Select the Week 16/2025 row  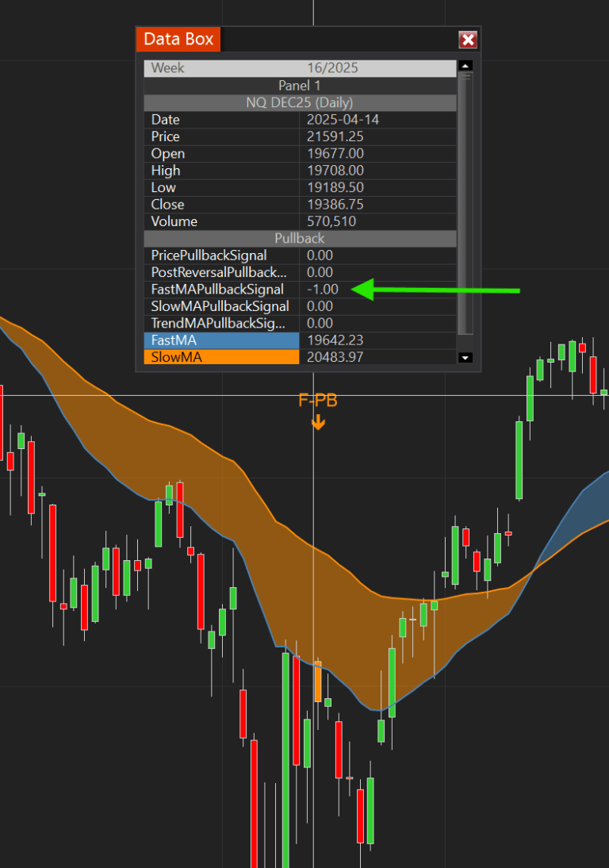click(x=301, y=68)
